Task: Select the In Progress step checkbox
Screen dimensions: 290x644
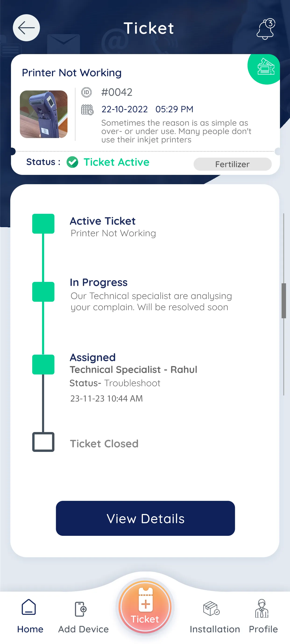Action: [x=43, y=292]
